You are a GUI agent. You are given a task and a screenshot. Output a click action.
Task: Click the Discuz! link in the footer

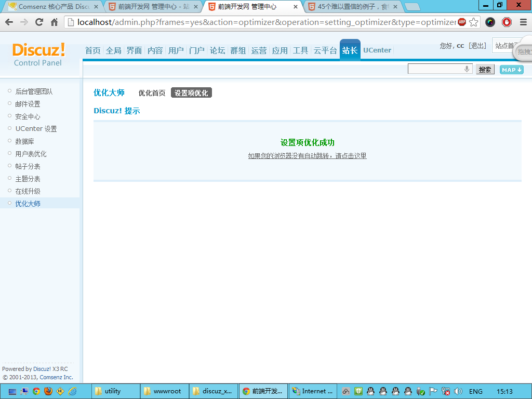coord(42,369)
